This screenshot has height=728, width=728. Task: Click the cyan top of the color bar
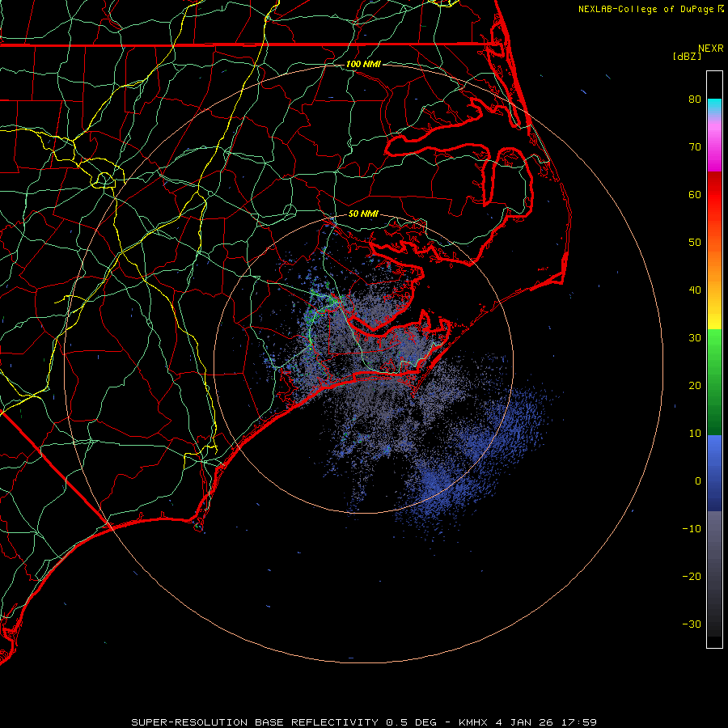pyautogui.click(x=714, y=105)
